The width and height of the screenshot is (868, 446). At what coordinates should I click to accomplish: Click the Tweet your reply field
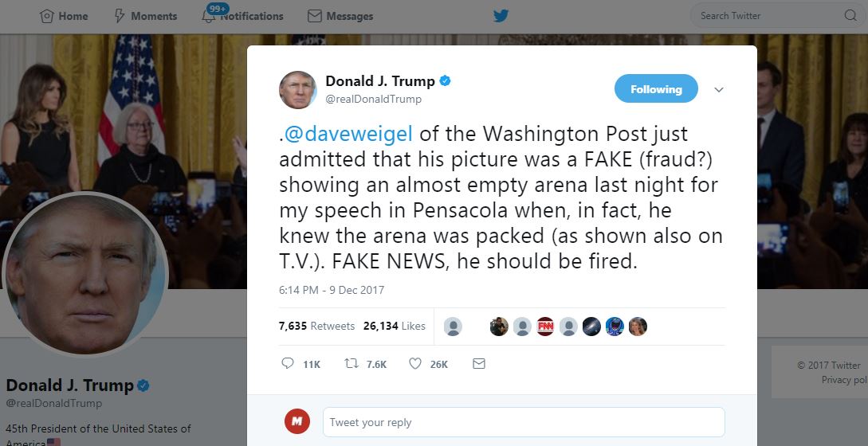coord(524,422)
